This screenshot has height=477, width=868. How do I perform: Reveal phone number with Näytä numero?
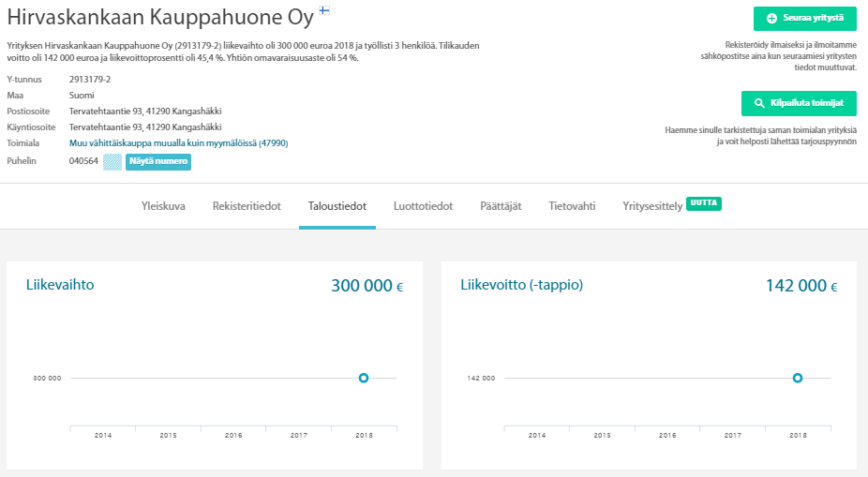pyautogui.click(x=158, y=161)
